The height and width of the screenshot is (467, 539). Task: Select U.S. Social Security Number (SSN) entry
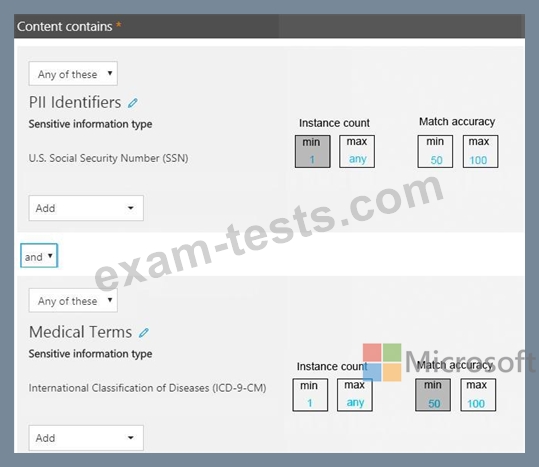(x=108, y=158)
